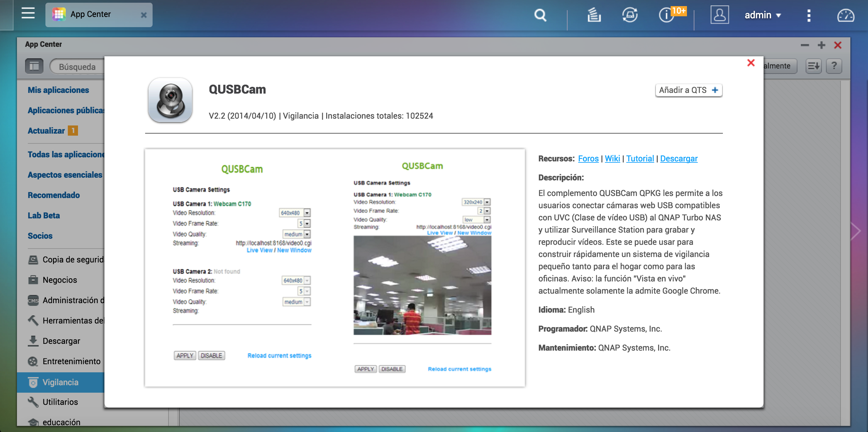Open the Foros resource link
The width and height of the screenshot is (868, 432).
[x=588, y=158]
